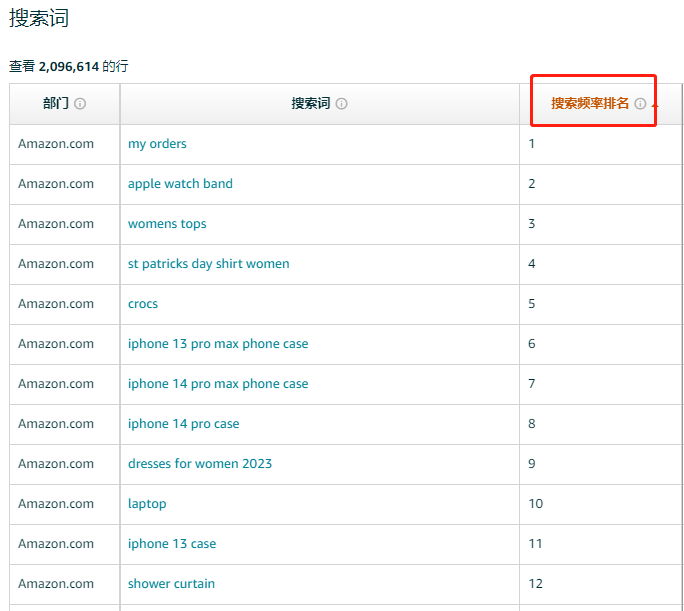Viewport: 684px width, 611px height.
Task: Click the 搜索词 column header text
Action: click(x=311, y=103)
